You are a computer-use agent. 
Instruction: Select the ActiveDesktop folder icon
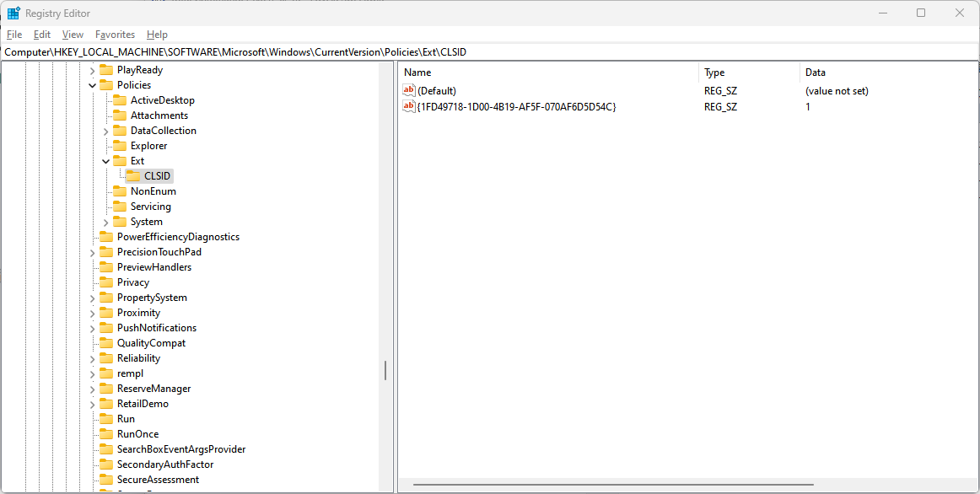point(120,100)
